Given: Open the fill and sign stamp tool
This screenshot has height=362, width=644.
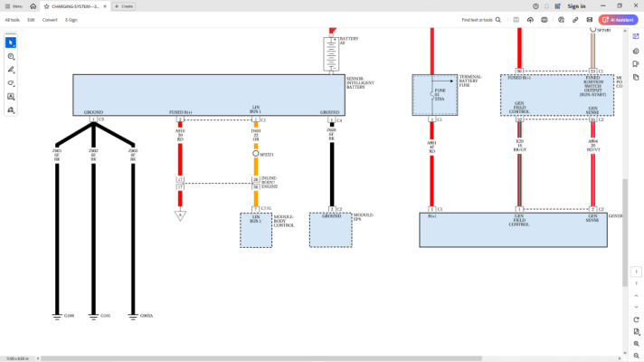Looking at the screenshot, I should 11,110.
